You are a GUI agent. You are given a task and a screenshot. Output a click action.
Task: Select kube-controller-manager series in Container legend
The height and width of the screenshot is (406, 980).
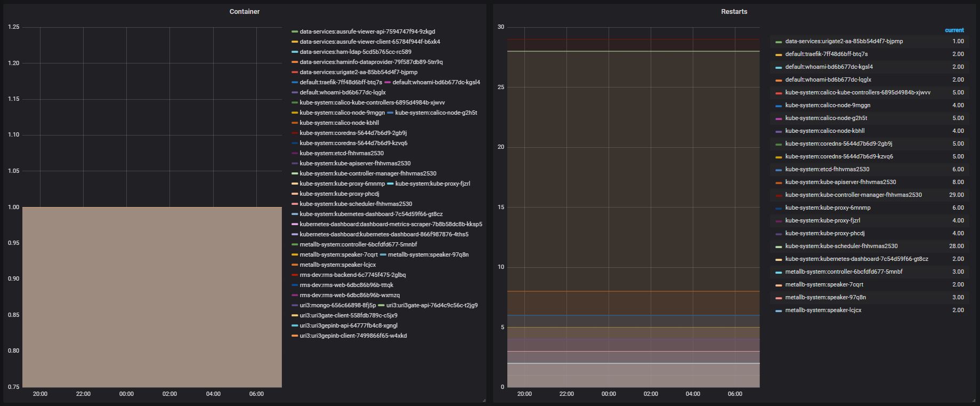(368, 173)
